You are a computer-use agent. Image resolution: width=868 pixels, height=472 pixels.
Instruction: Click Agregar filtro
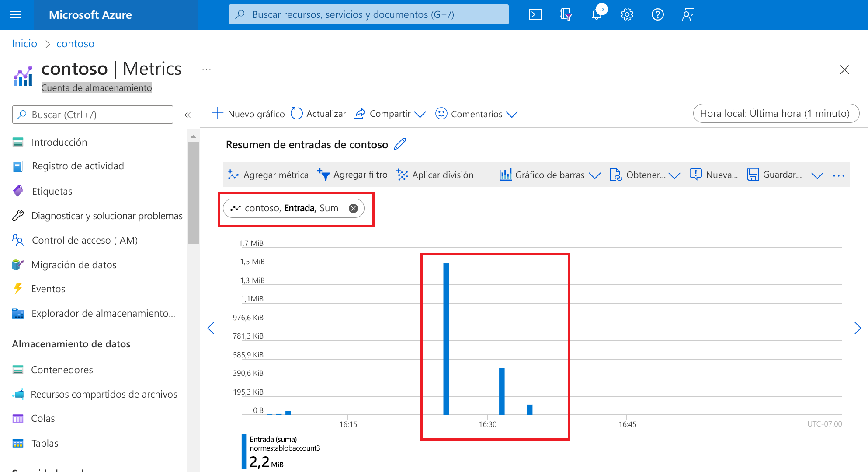tap(352, 175)
